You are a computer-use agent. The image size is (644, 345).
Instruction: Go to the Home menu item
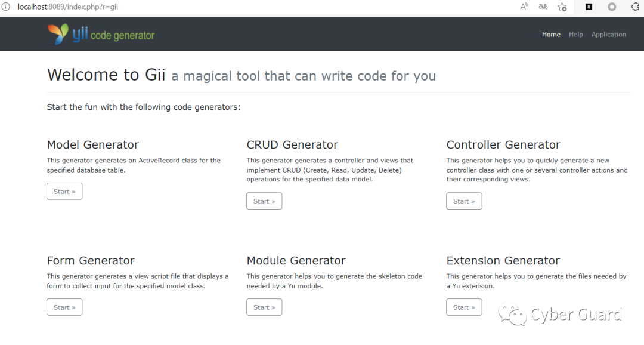click(551, 35)
